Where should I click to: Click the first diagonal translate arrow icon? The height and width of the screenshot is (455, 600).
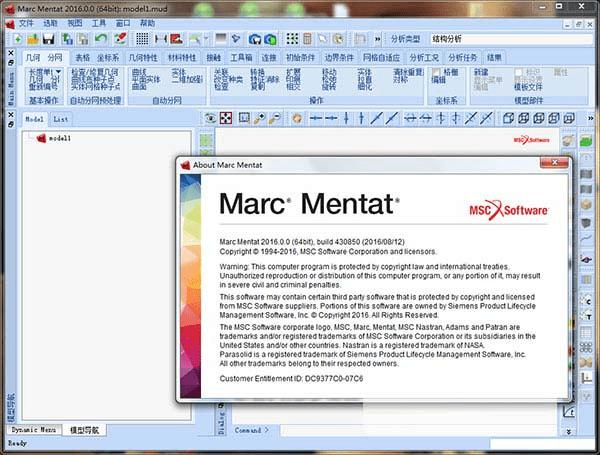(377, 118)
